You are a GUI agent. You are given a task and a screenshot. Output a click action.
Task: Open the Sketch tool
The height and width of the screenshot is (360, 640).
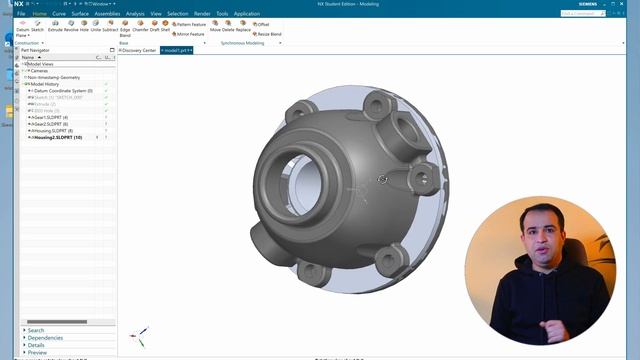click(38, 26)
